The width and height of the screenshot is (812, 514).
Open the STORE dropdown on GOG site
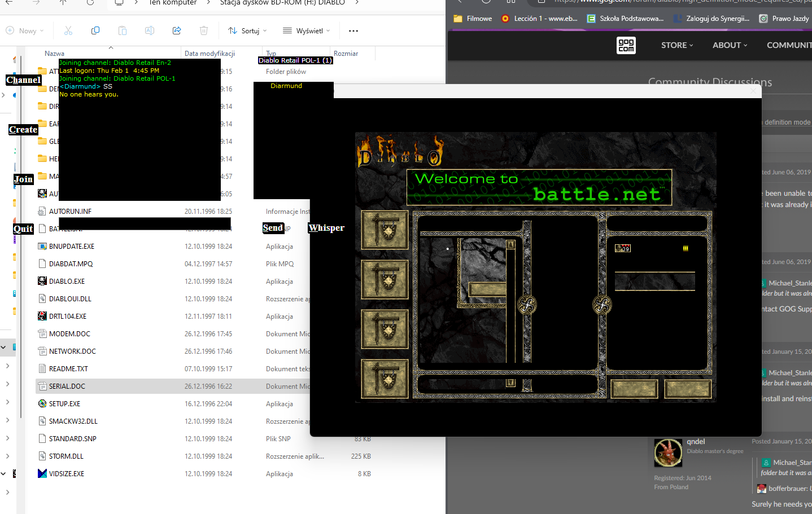point(677,45)
